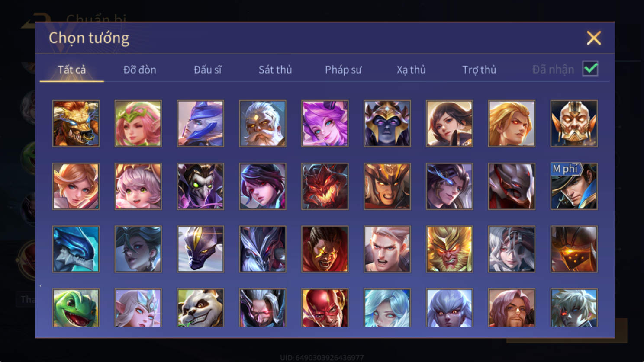Viewport: 644px width, 362px height.
Task: Select the pink-haired girl with green crown
Action: click(x=138, y=124)
